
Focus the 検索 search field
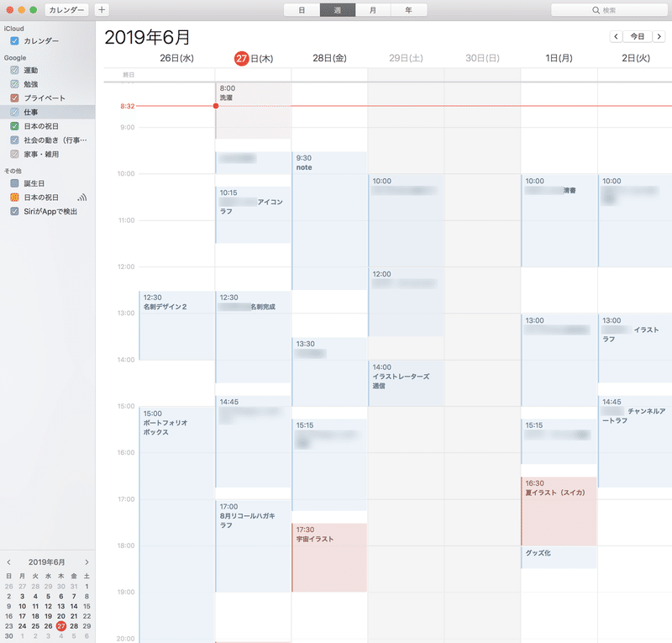[x=609, y=10]
